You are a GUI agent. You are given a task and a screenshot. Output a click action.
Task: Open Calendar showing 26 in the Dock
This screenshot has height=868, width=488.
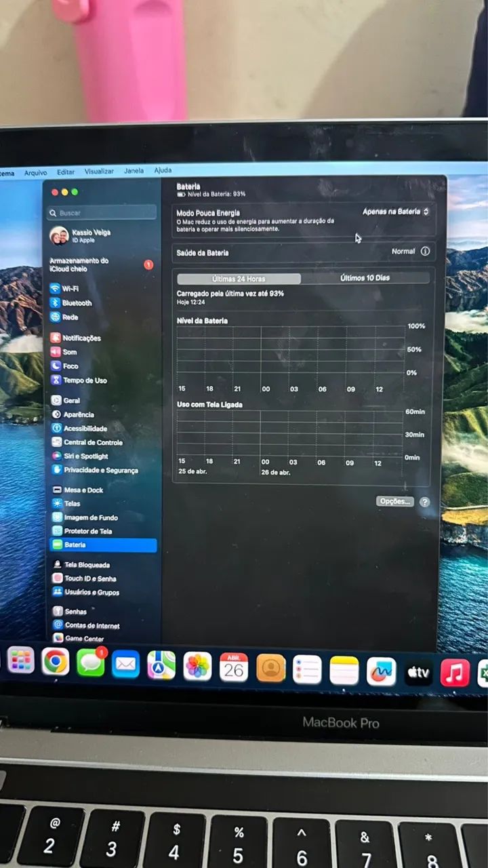[234, 667]
